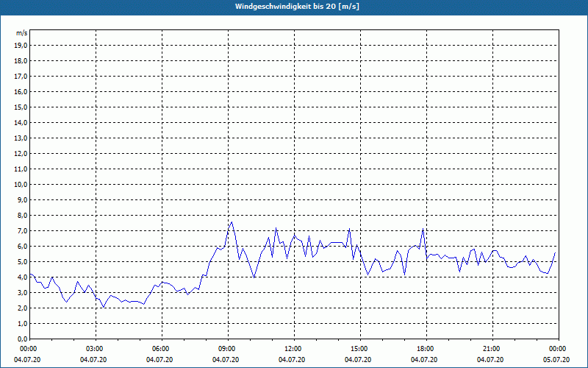The width and height of the screenshot is (588, 368).
Task: Select the '8,0' y-axis value
Action: 22,215
